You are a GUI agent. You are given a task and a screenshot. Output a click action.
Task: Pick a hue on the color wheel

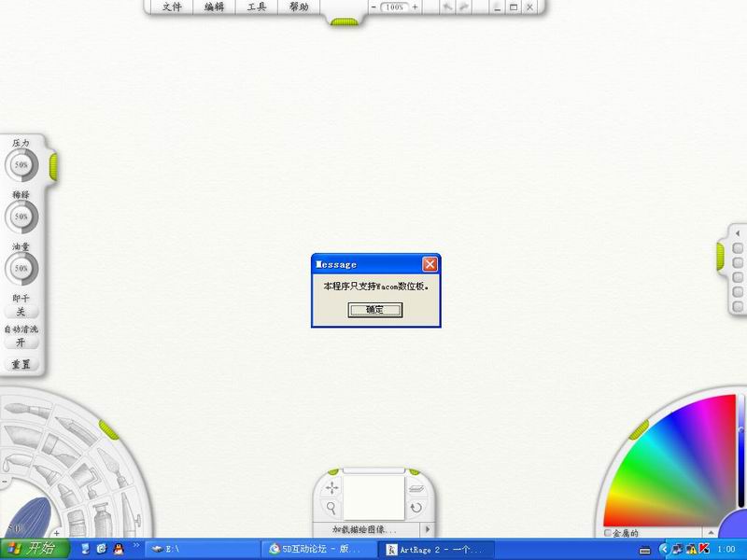pos(682,471)
